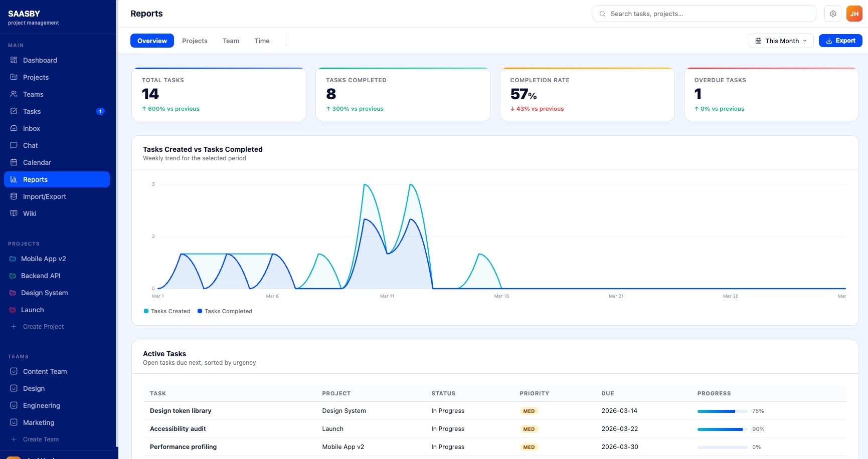This screenshot has height=459, width=868.
Task: Click the Teams people icon in sidebar
Action: click(14, 94)
